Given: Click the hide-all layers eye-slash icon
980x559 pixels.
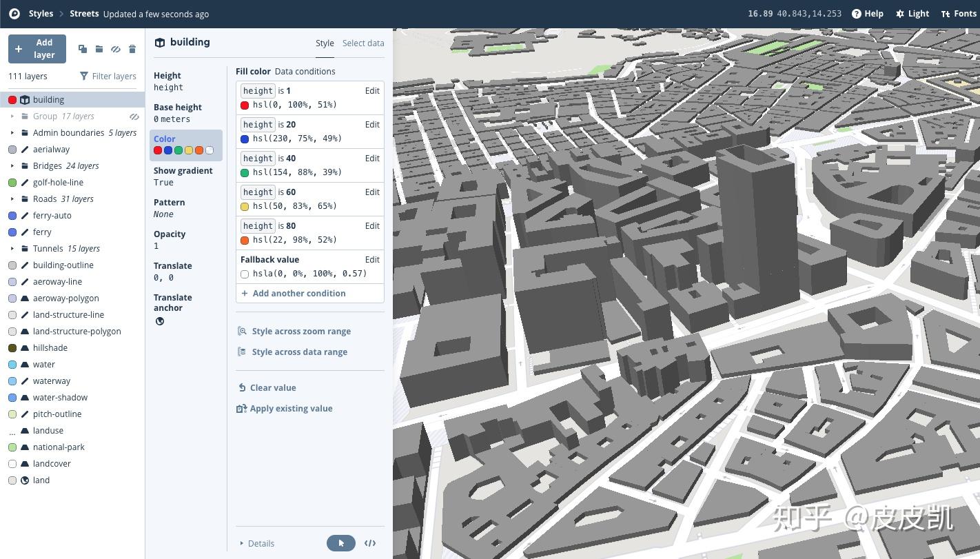Looking at the screenshot, I should point(116,49).
